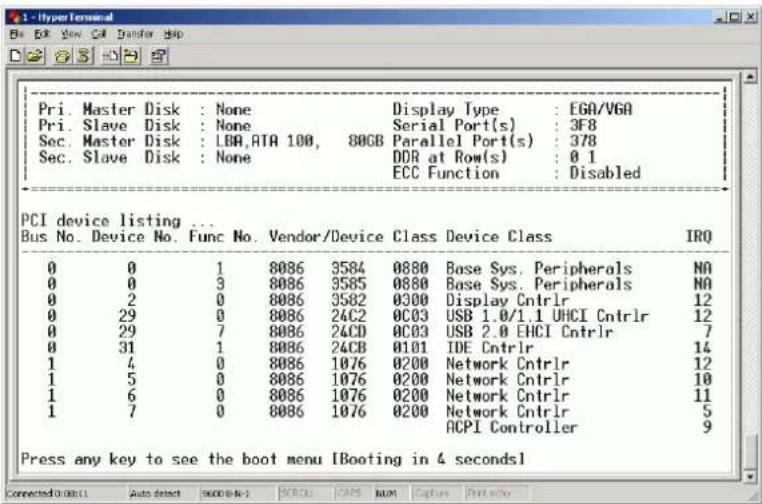The height and width of the screenshot is (504, 762).
Task: Open the View menu
Action: click(71, 34)
